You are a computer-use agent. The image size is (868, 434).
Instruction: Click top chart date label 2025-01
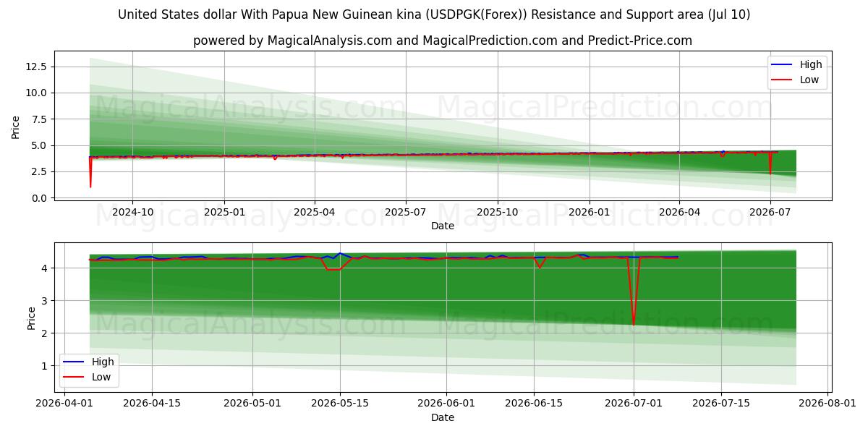(x=224, y=212)
